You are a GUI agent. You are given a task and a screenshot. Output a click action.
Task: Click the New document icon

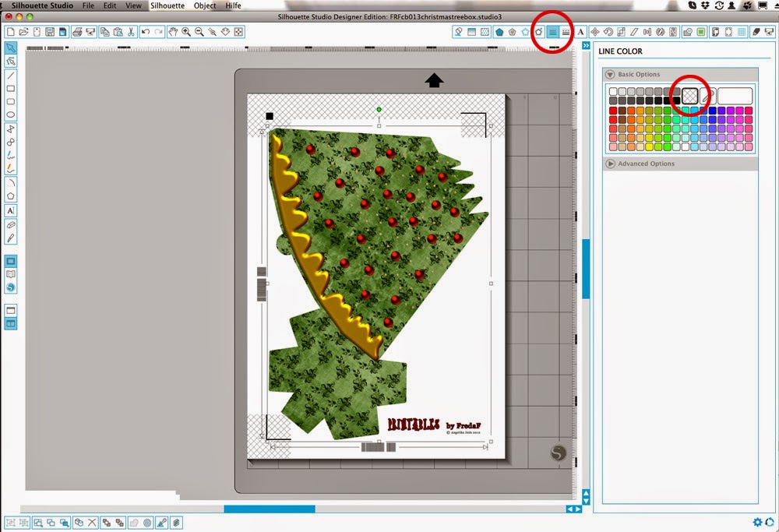click(x=10, y=32)
